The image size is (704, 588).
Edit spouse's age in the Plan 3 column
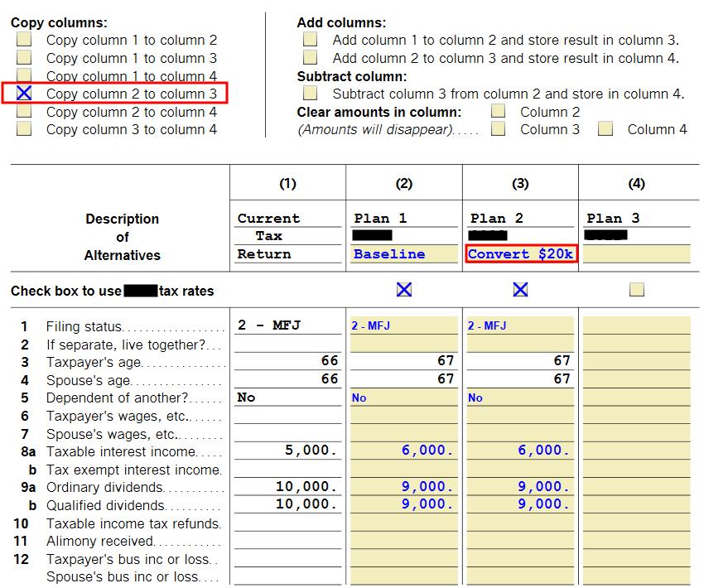point(638,379)
